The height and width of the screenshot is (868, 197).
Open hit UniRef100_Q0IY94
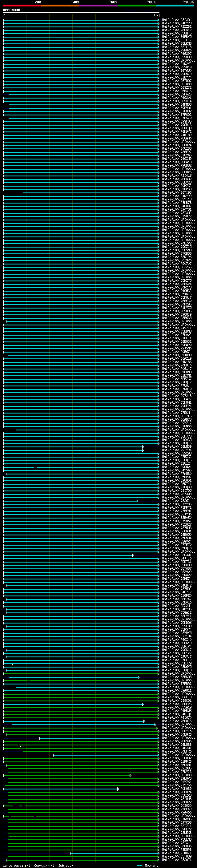click(x=177, y=450)
